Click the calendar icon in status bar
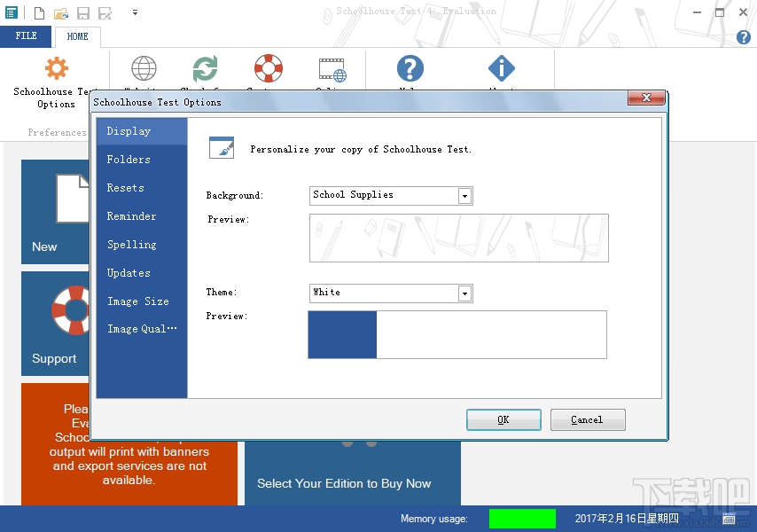Screen dimensions: 757x532 point(729,519)
